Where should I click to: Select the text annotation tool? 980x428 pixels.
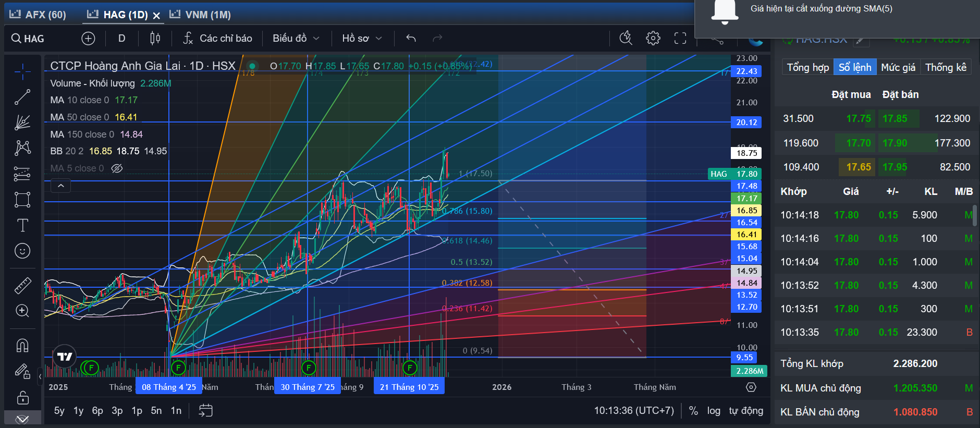(22, 225)
